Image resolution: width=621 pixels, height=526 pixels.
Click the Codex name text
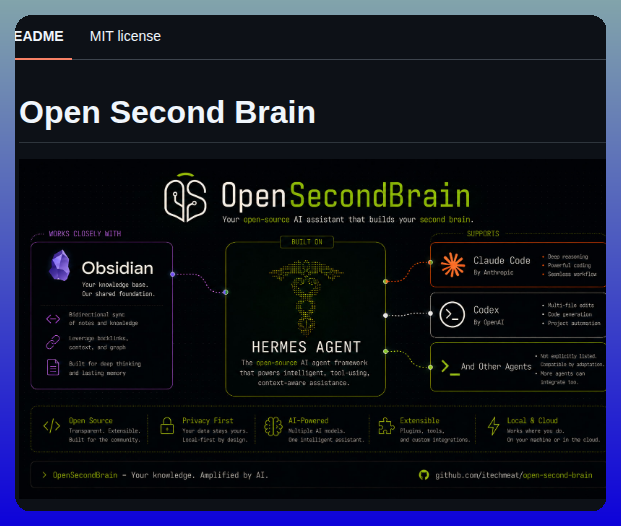coord(486,310)
